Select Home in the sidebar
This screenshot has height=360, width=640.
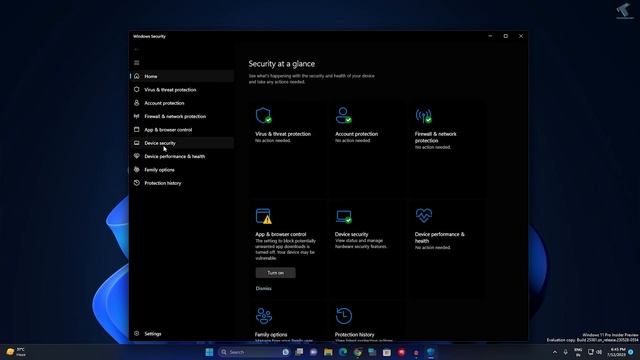coord(182,76)
